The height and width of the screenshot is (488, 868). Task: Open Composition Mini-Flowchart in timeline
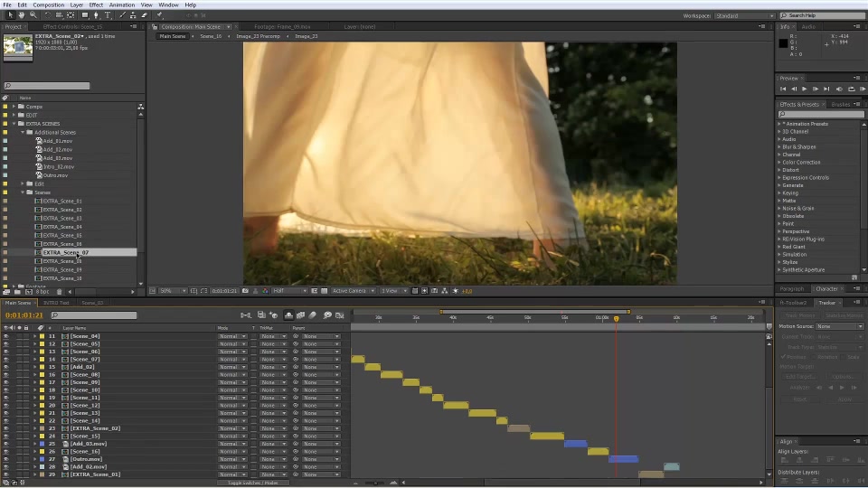(246, 315)
